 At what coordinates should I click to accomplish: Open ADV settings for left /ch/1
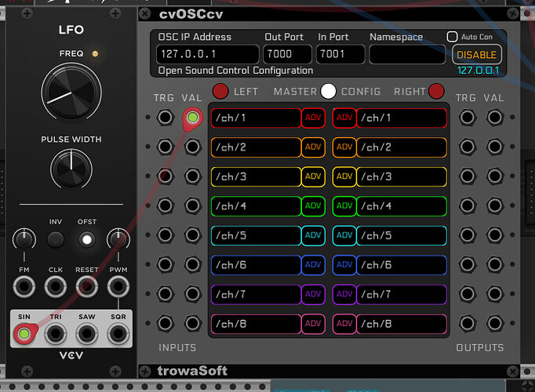[313, 118]
